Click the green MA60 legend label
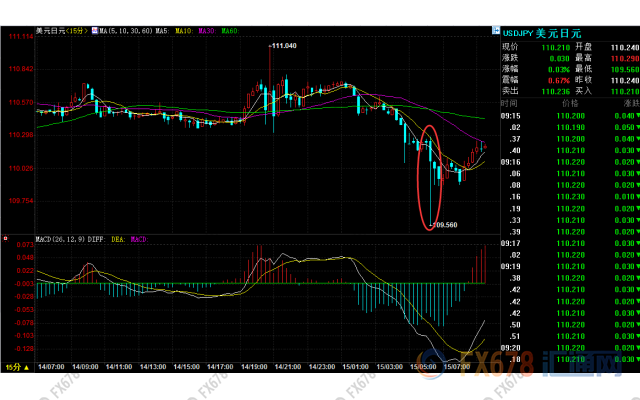The height and width of the screenshot is (400, 640). pos(231,31)
